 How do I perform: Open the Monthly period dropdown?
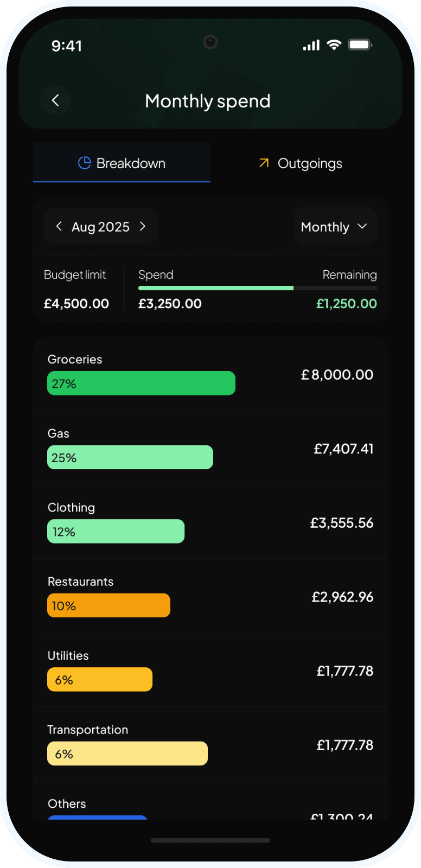pyautogui.click(x=335, y=227)
